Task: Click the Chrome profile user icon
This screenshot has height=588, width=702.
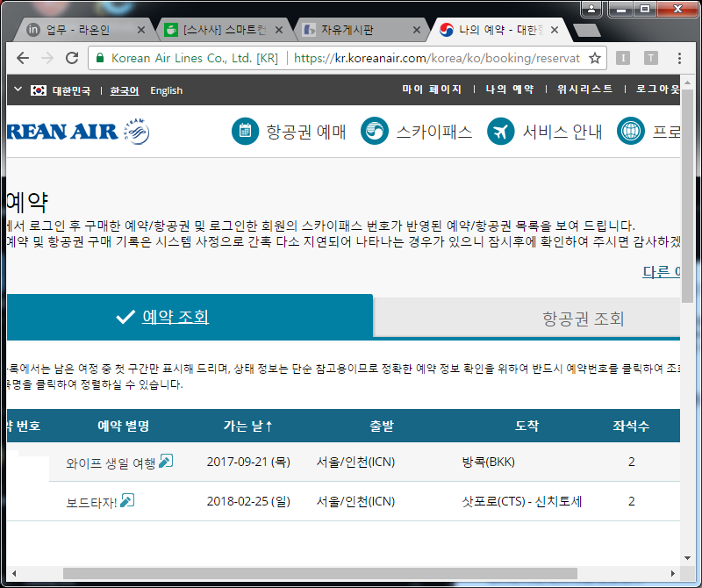Action: point(591,9)
